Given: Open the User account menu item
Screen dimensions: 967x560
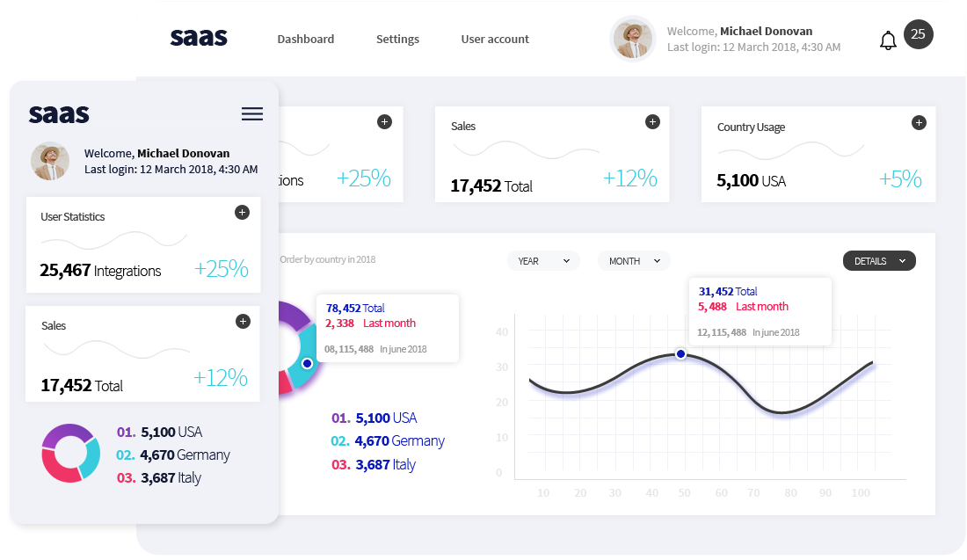Looking at the screenshot, I should tap(495, 40).
